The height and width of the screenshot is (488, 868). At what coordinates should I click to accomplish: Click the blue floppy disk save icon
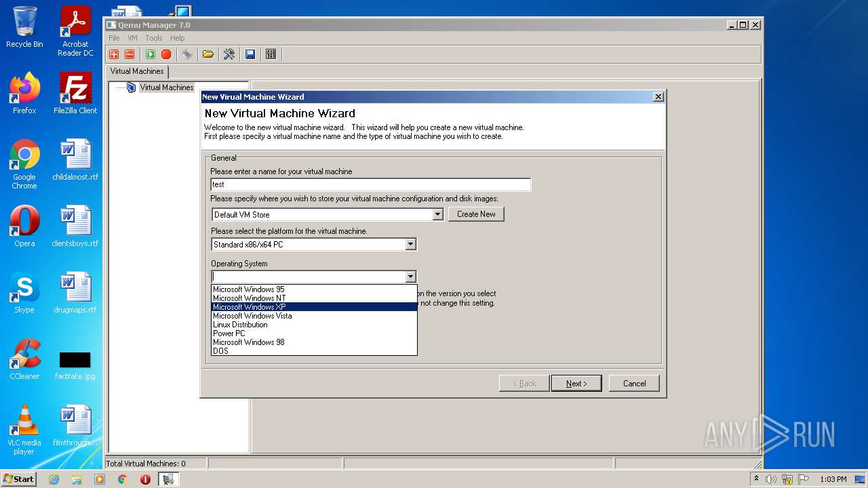coord(250,54)
